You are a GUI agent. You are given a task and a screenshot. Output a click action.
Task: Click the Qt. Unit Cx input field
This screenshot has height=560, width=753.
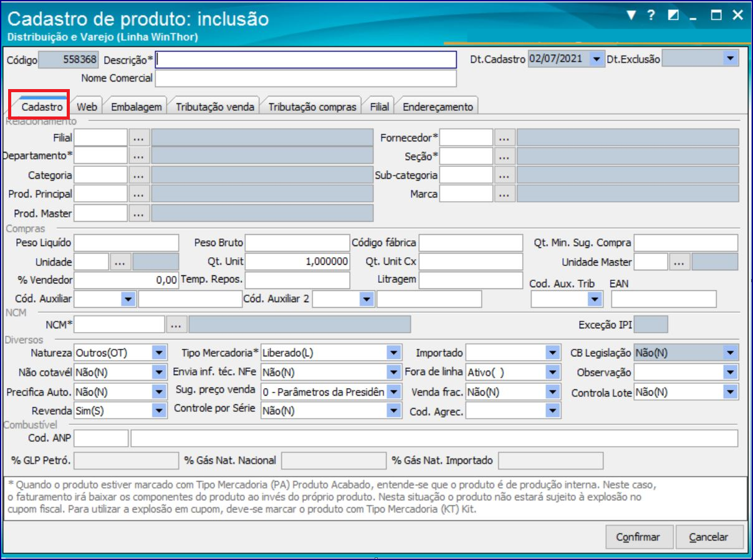pos(471,262)
